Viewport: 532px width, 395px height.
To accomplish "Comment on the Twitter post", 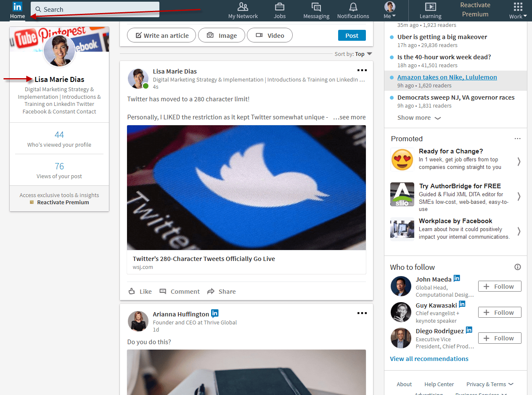I will click(180, 291).
